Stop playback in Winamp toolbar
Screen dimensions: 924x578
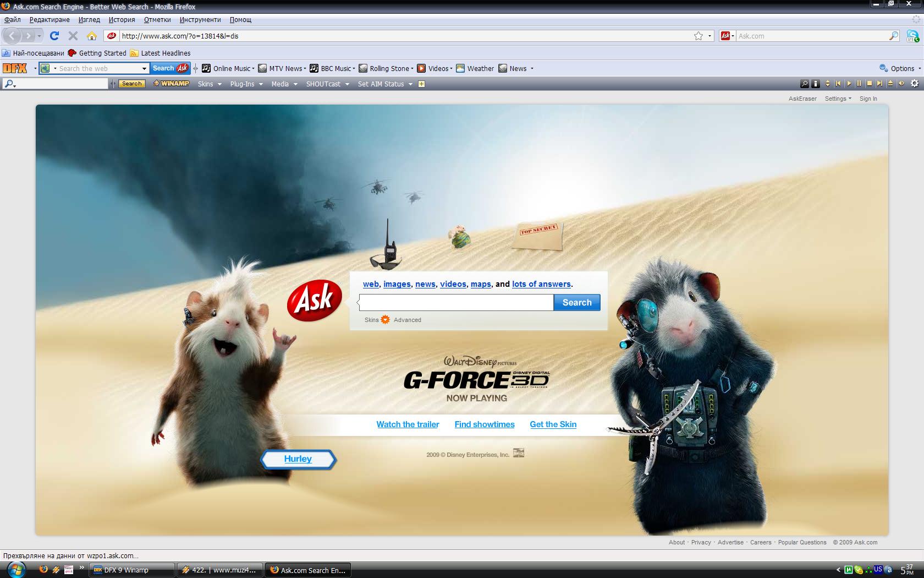(870, 84)
